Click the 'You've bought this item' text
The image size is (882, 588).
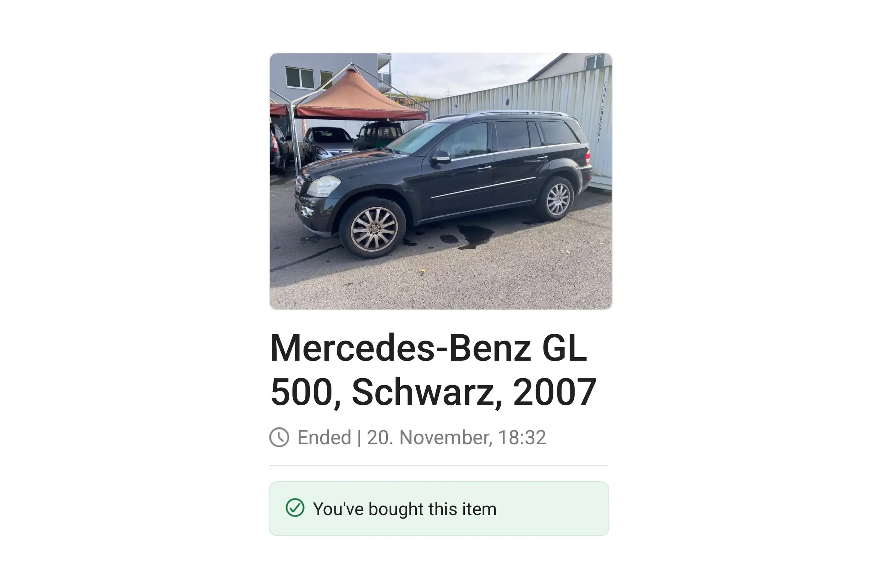tap(405, 509)
